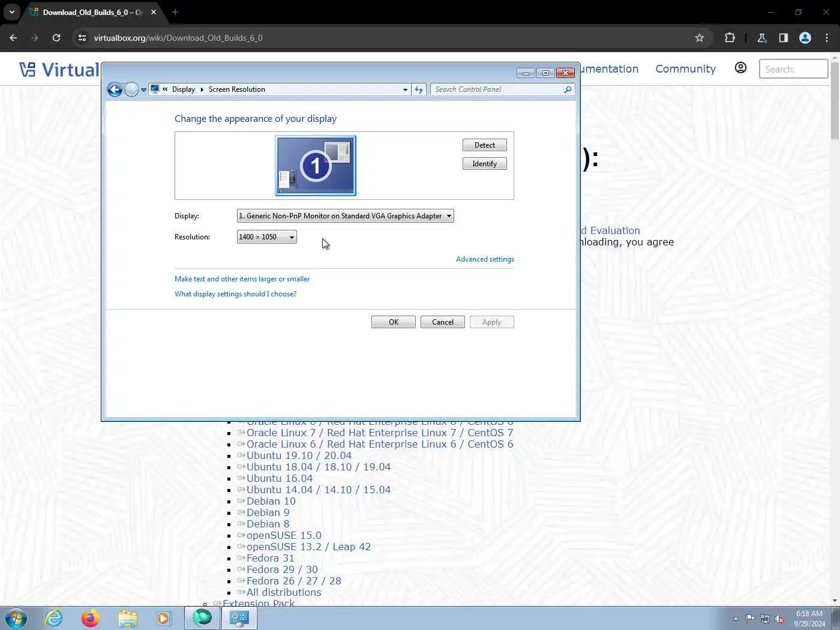Image resolution: width=840 pixels, height=630 pixels.
Task: Click the VirtualBox logo on the webpage
Action: click(x=59, y=70)
